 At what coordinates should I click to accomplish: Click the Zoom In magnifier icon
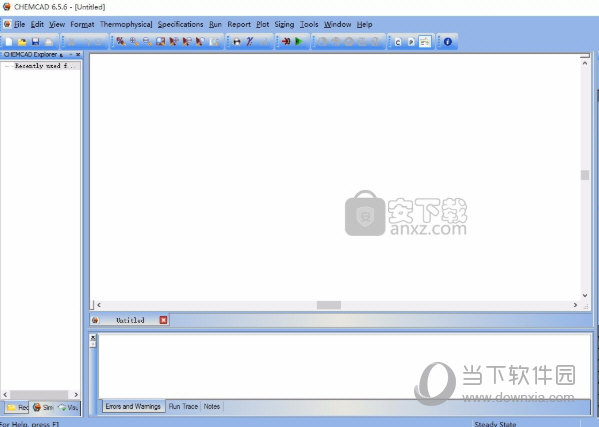click(134, 42)
